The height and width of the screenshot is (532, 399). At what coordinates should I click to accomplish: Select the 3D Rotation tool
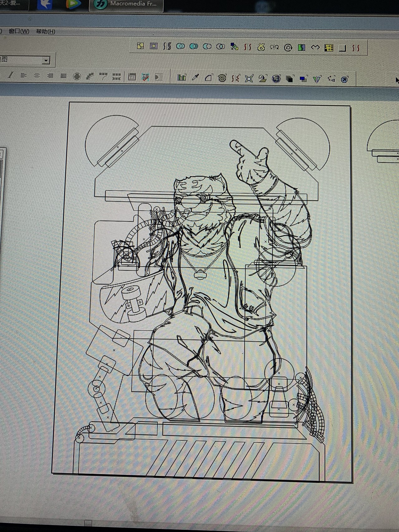click(262, 79)
